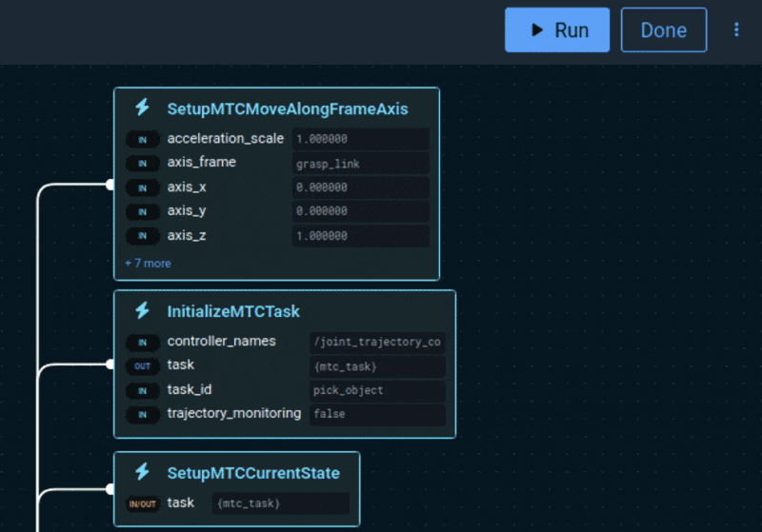Open the three-dot overflow menu
Image resolution: width=762 pixels, height=532 pixels.
tap(736, 30)
